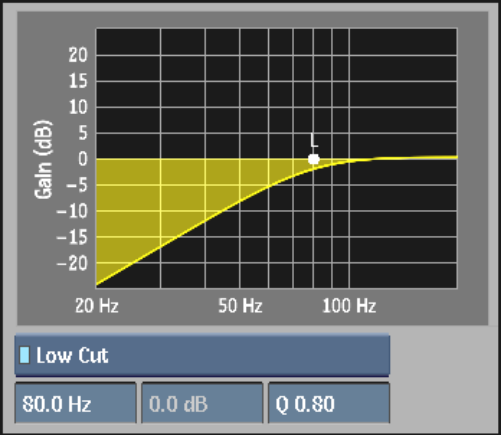The width and height of the screenshot is (501, 435).
Task: Click the white L filter handle dot
Action: [314, 159]
